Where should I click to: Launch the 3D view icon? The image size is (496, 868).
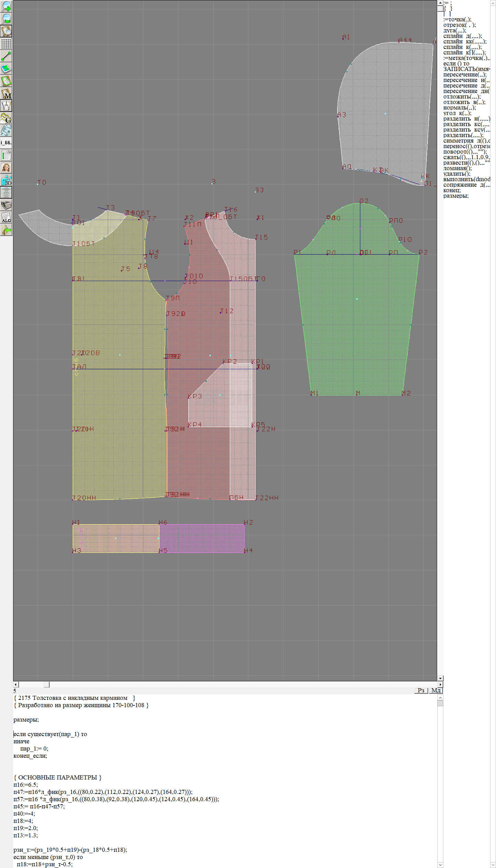(6, 180)
